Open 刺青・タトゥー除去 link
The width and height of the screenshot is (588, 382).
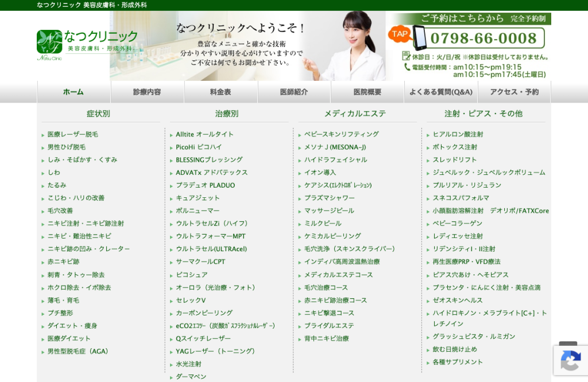[76, 275]
